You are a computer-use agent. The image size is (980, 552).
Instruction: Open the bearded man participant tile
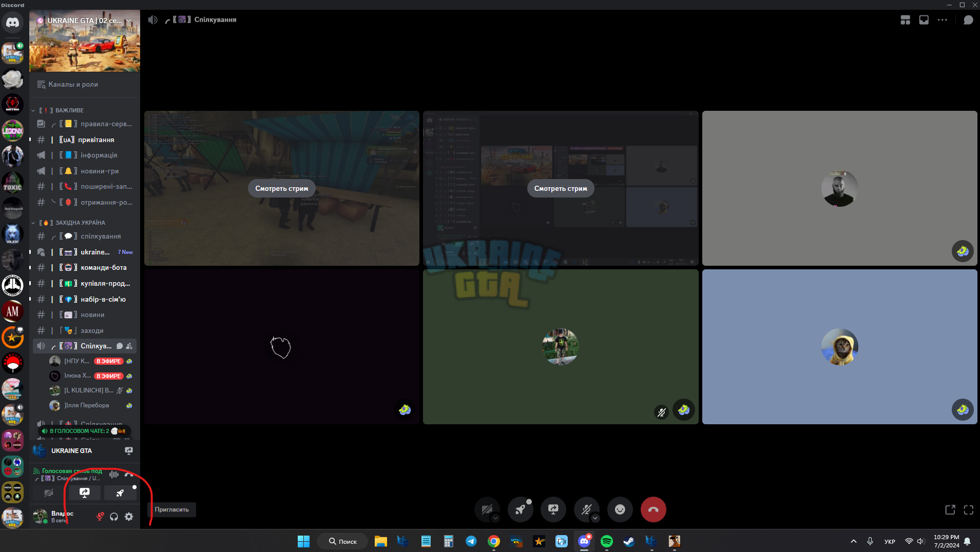pos(839,188)
